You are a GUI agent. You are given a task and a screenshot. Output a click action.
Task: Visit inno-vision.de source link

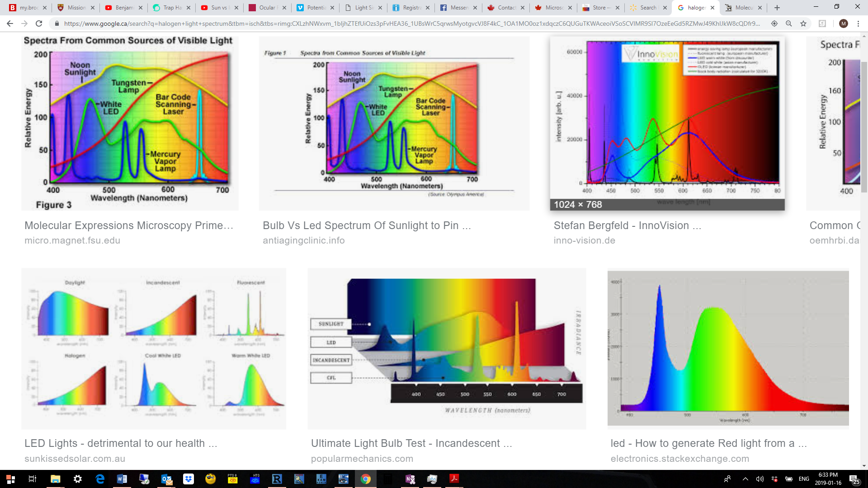tap(585, 240)
